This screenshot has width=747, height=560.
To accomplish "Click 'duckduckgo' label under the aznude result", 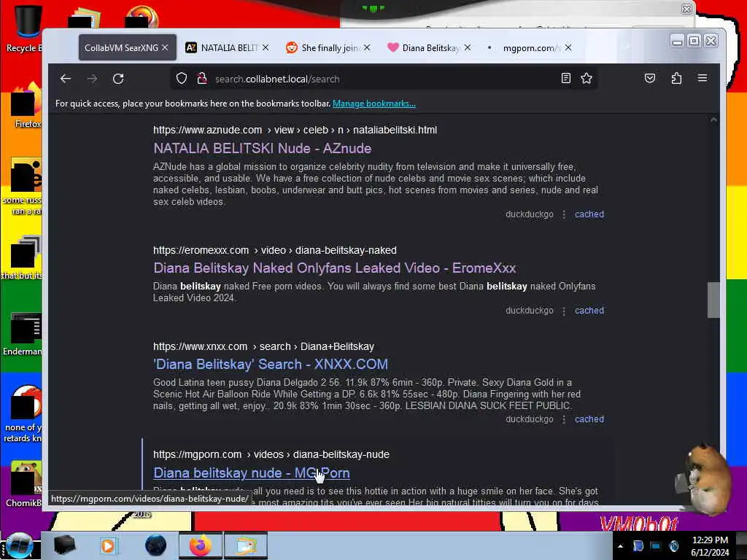I will [x=530, y=214].
